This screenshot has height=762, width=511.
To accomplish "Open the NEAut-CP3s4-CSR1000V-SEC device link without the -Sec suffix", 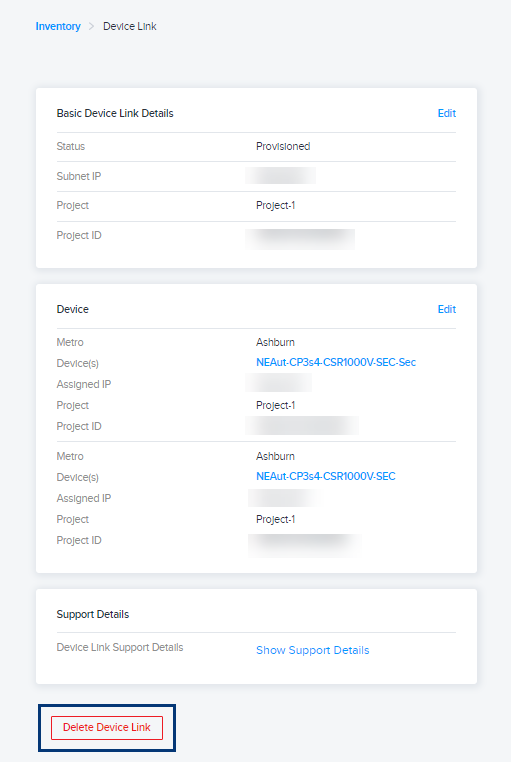I will pos(325,476).
